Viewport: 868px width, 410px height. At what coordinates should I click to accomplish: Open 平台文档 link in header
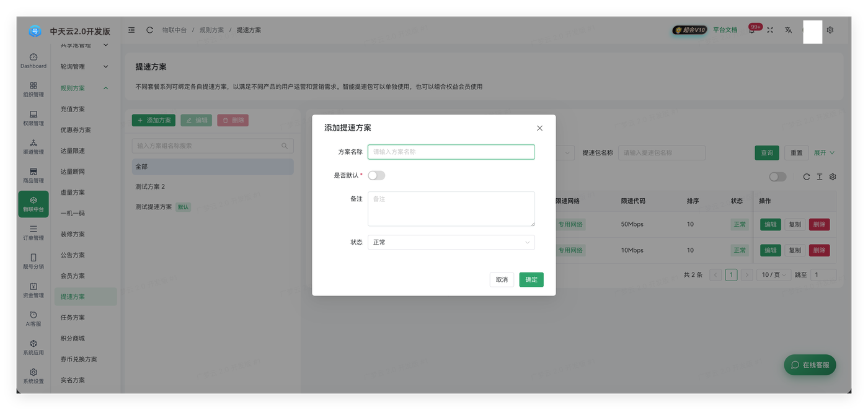(725, 30)
